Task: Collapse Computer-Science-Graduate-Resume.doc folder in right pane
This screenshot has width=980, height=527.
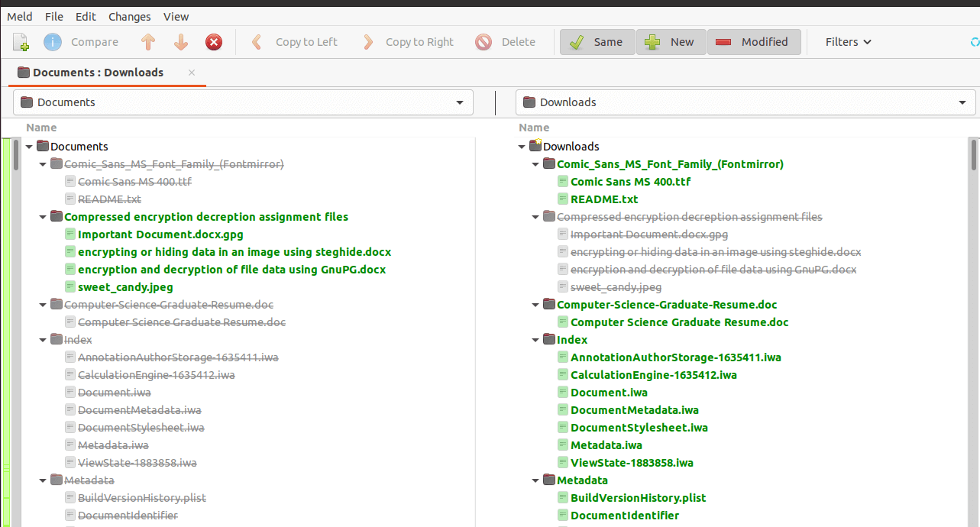Action: pos(535,305)
